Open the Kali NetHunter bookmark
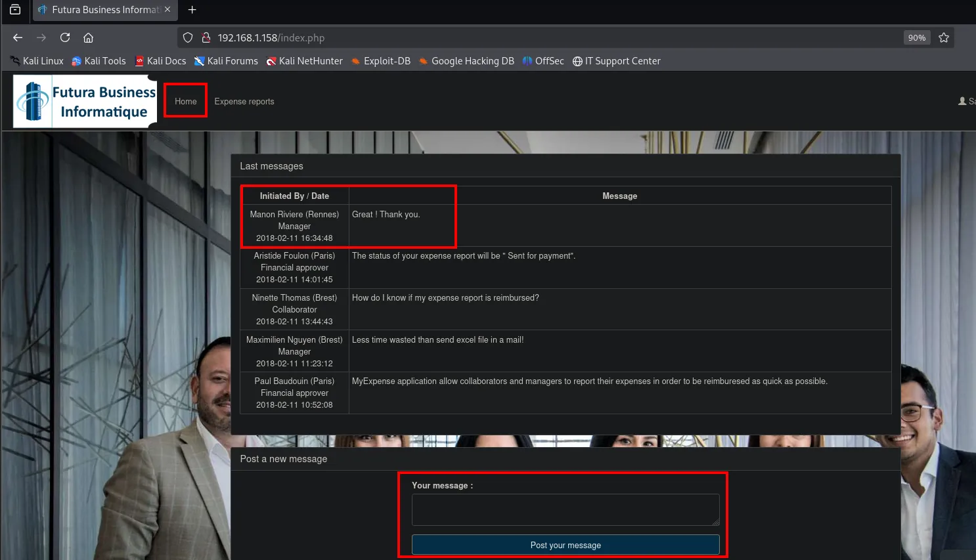976x560 pixels. click(x=304, y=61)
